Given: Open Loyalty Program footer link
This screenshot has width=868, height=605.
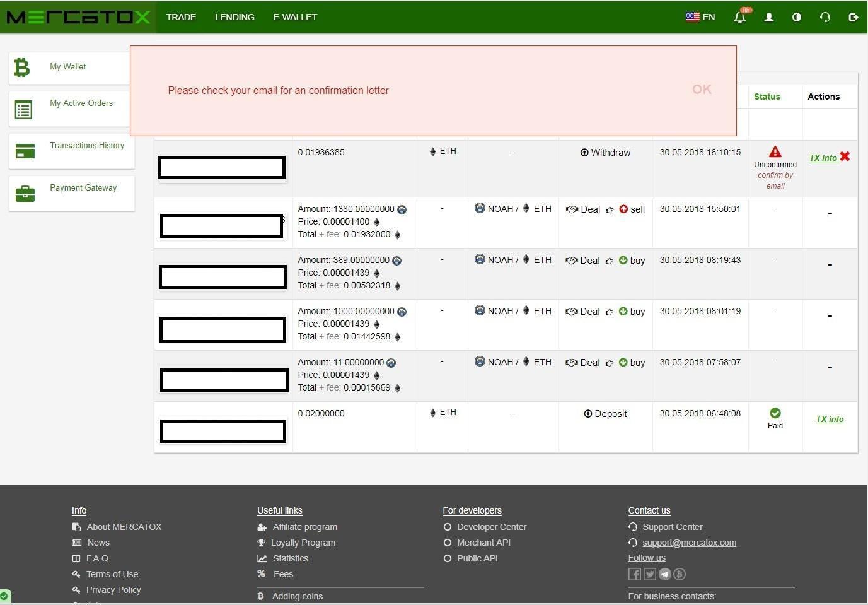Looking at the screenshot, I should (x=303, y=543).
